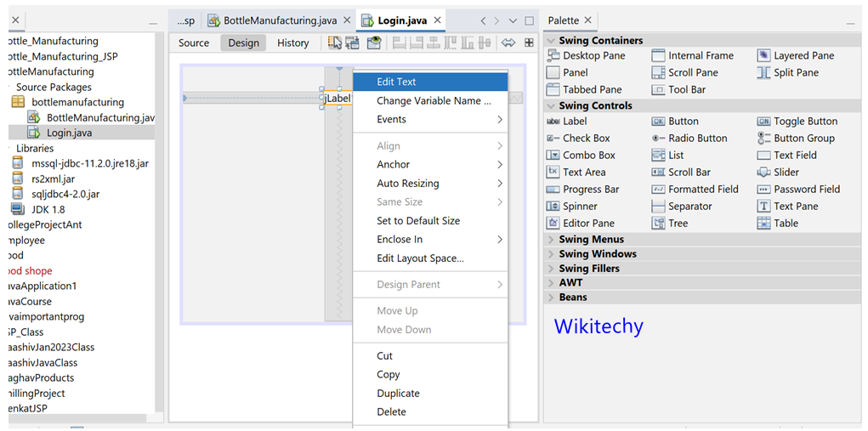The image size is (868, 431).
Task: Click the Align Bottom in Row icon
Action: pos(468,43)
